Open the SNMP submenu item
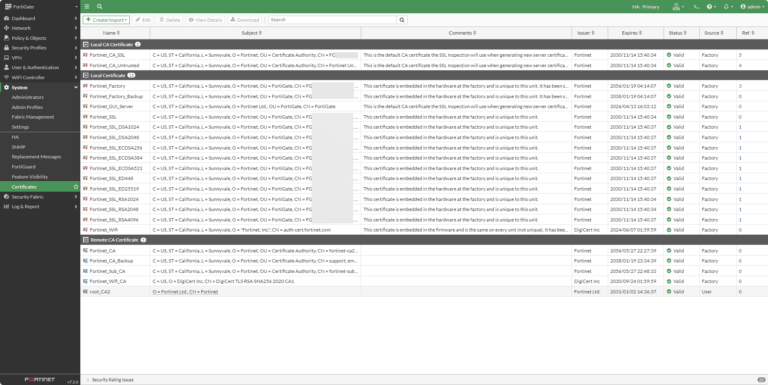Image resolution: width=768 pixels, height=385 pixels. pos(18,147)
